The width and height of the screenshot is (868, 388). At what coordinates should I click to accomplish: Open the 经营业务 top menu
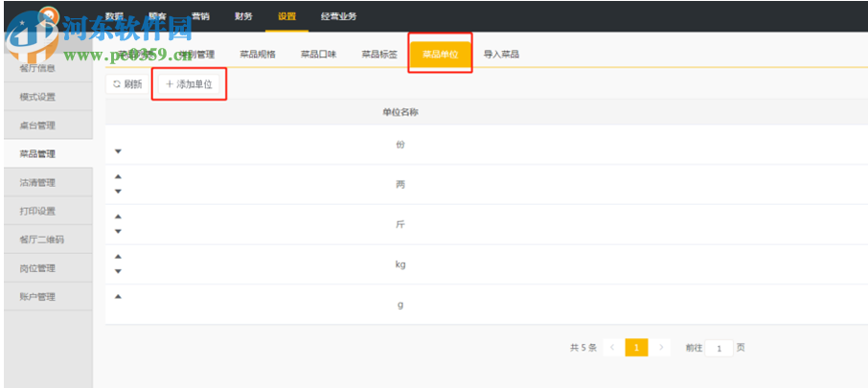339,16
